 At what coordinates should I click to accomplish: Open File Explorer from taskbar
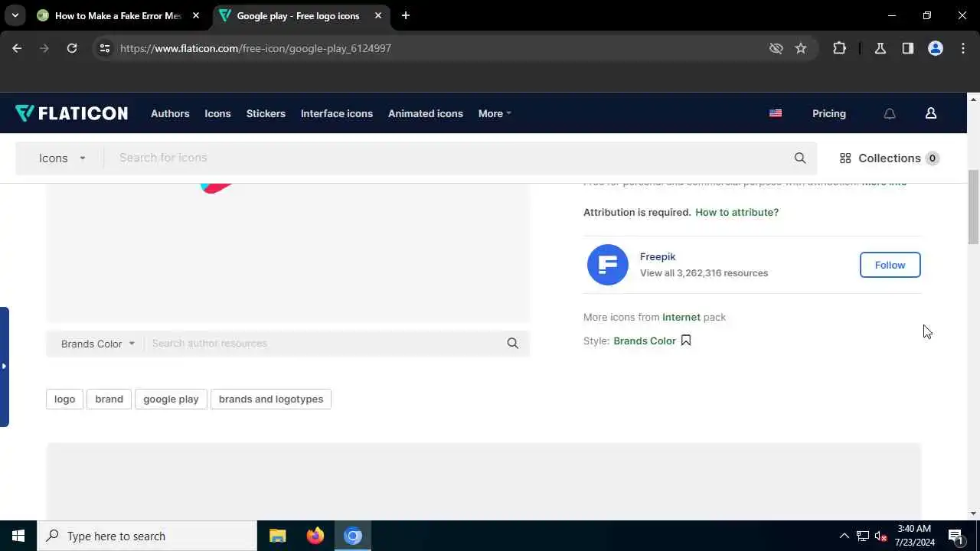[x=278, y=536]
